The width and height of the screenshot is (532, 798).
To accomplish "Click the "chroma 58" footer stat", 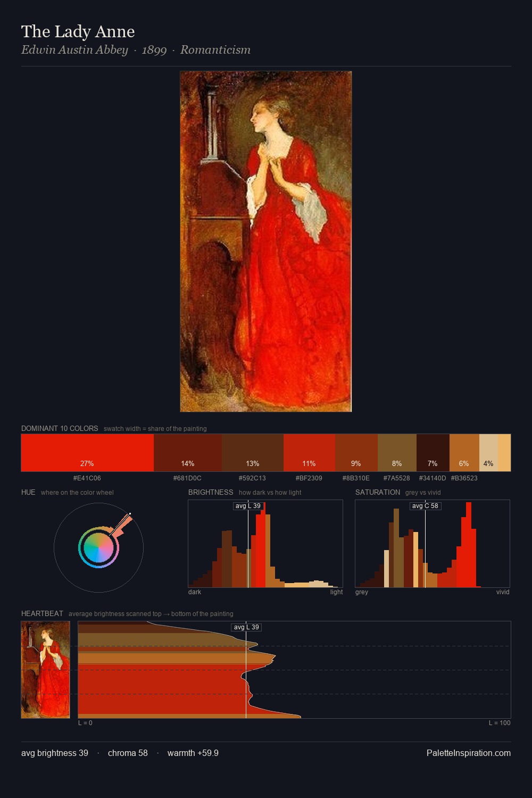I will coord(128,753).
